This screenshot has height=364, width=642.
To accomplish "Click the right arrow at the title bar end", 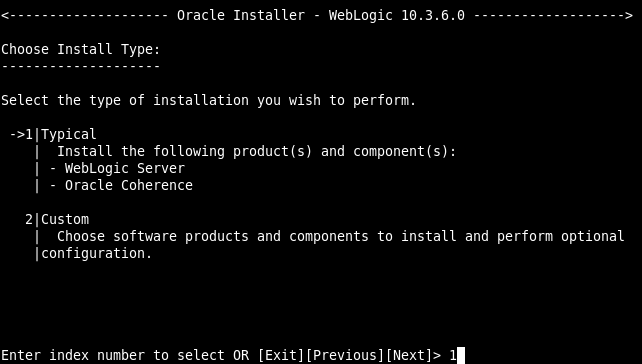I will tap(629, 16).
